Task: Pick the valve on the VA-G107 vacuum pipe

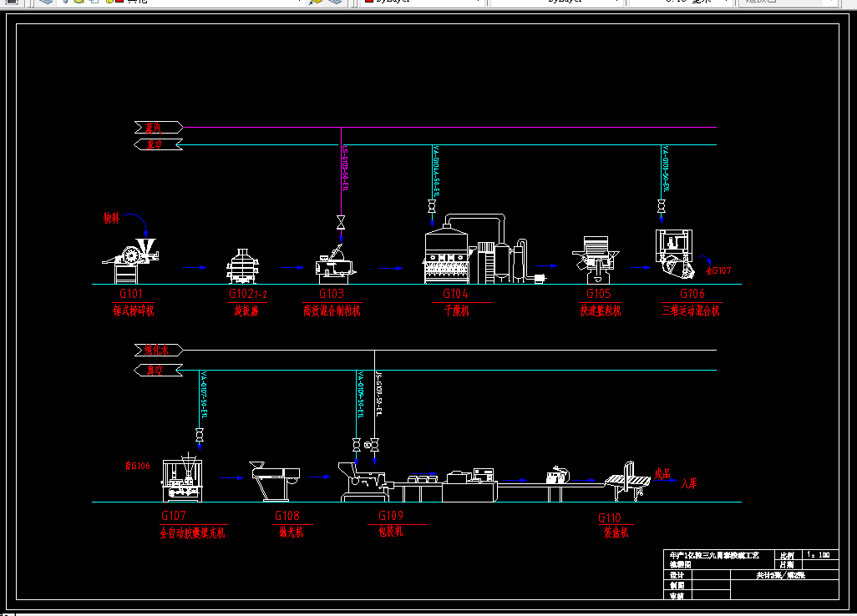Action: tap(200, 435)
